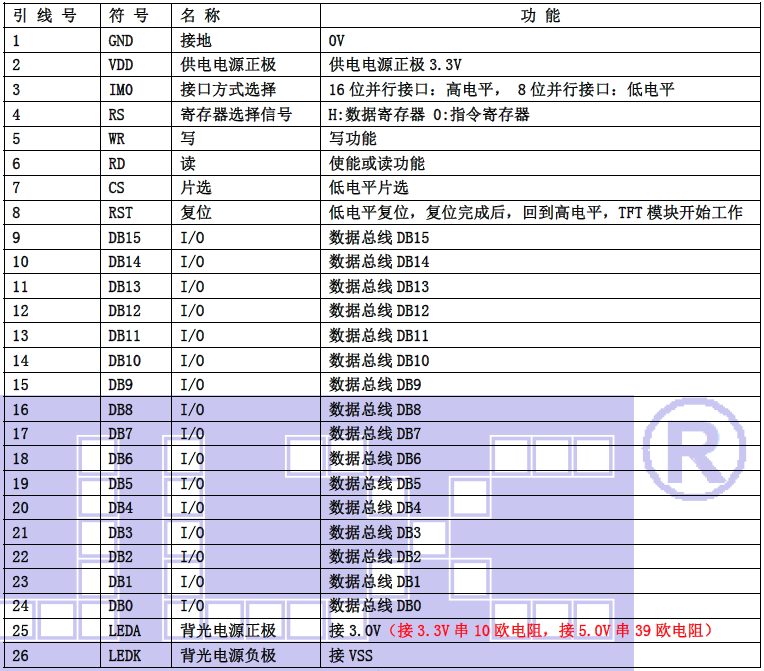Click the RST symbol cell
Screen dimensions: 764x671
click(x=120, y=213)
